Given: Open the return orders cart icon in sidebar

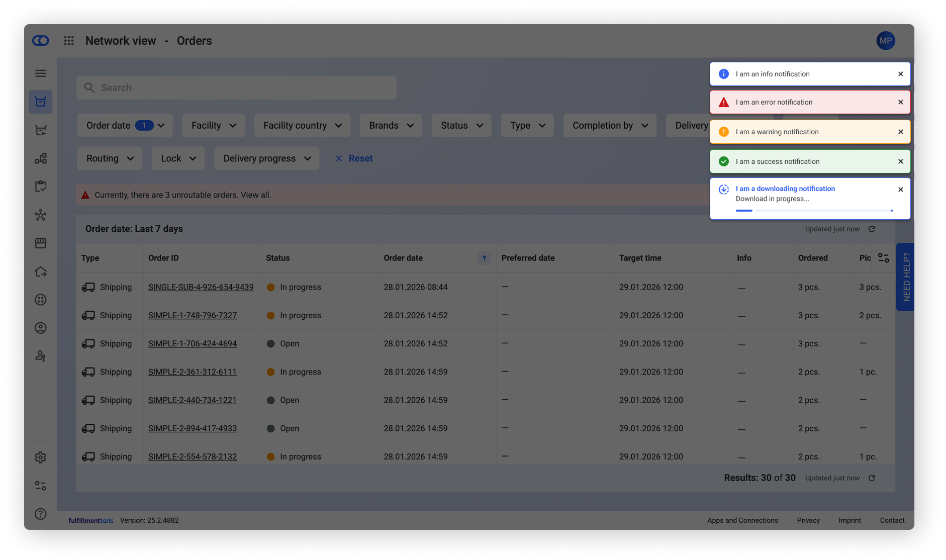Looking at the screenshot, I should click(41, 131).
